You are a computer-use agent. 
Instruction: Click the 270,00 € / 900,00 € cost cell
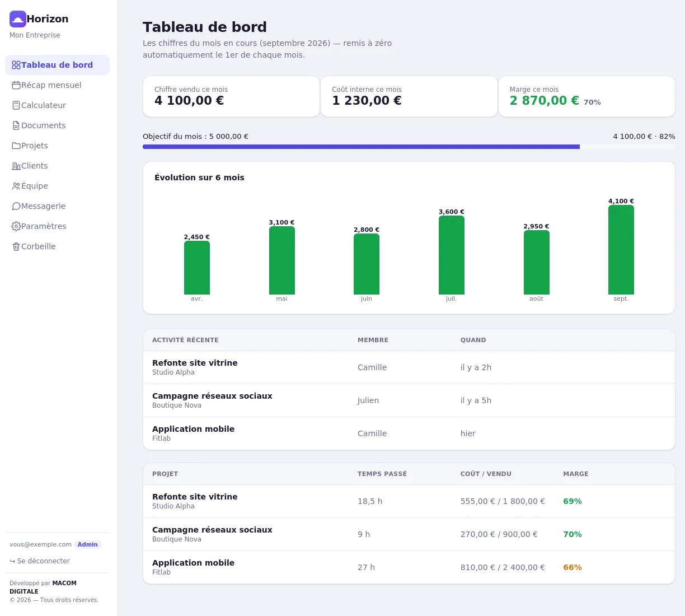click(x=499, y=534)
